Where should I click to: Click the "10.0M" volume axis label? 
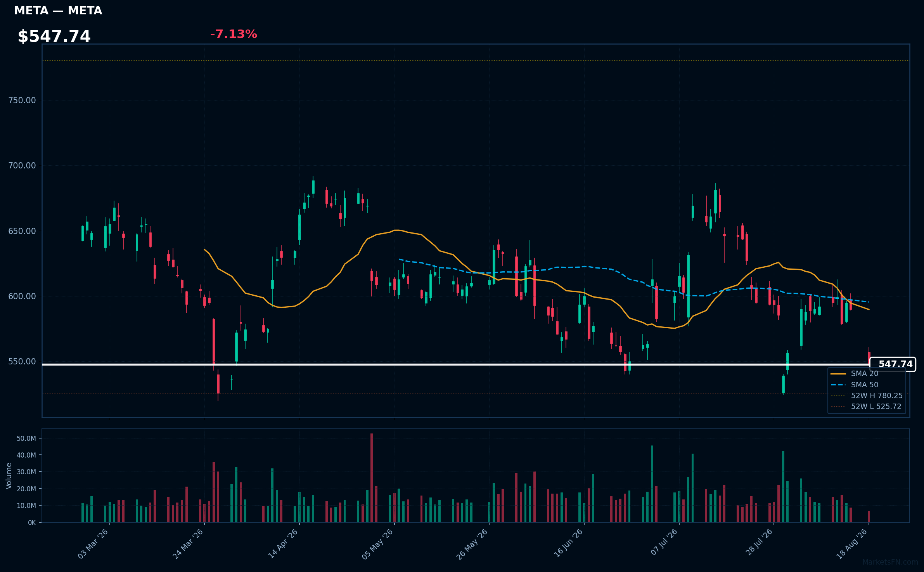coord(26,506)
